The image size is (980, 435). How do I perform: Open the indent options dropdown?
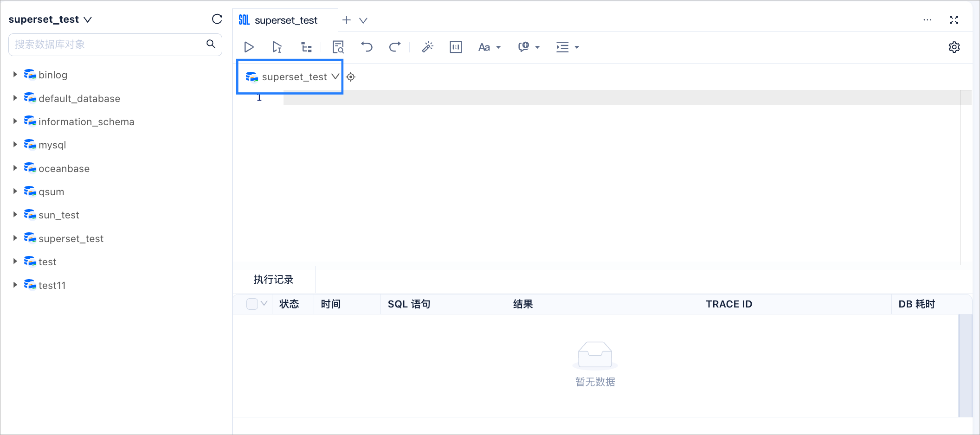[x=567, y=47]
